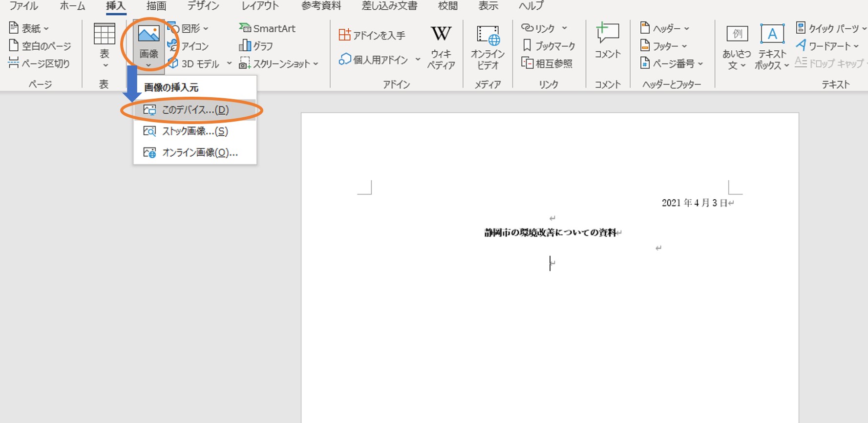Viewport: 868px width, 423px height.
Task: Insert a 3D モデル
Action: coord(194,63)
